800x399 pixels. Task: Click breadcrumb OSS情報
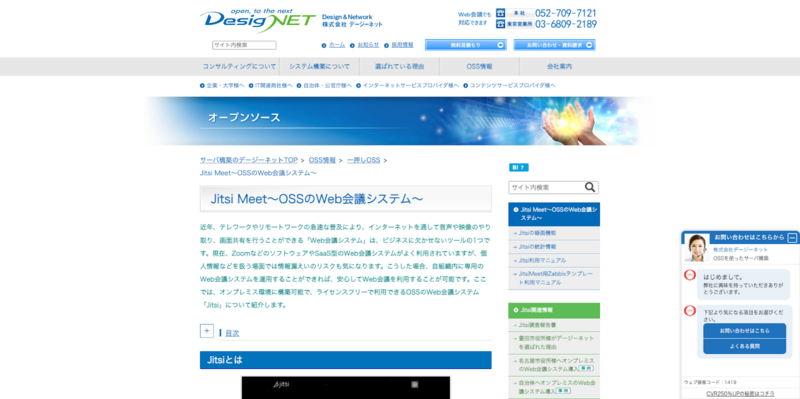tap(322, 160)
